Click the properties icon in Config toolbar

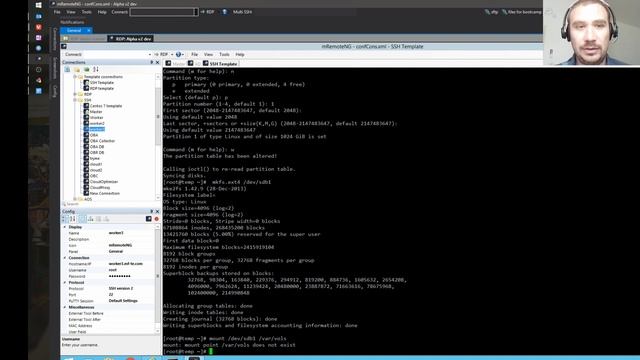point(82,219)
